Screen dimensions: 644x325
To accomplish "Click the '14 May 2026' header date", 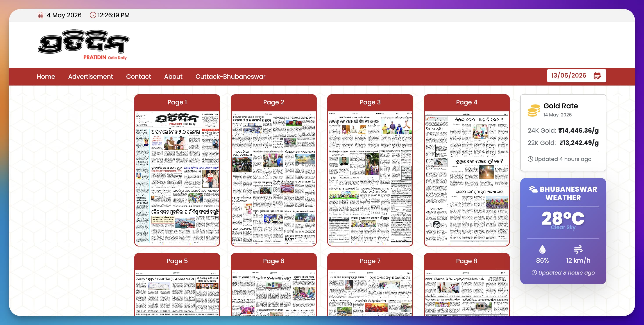I will coord(63,15).
